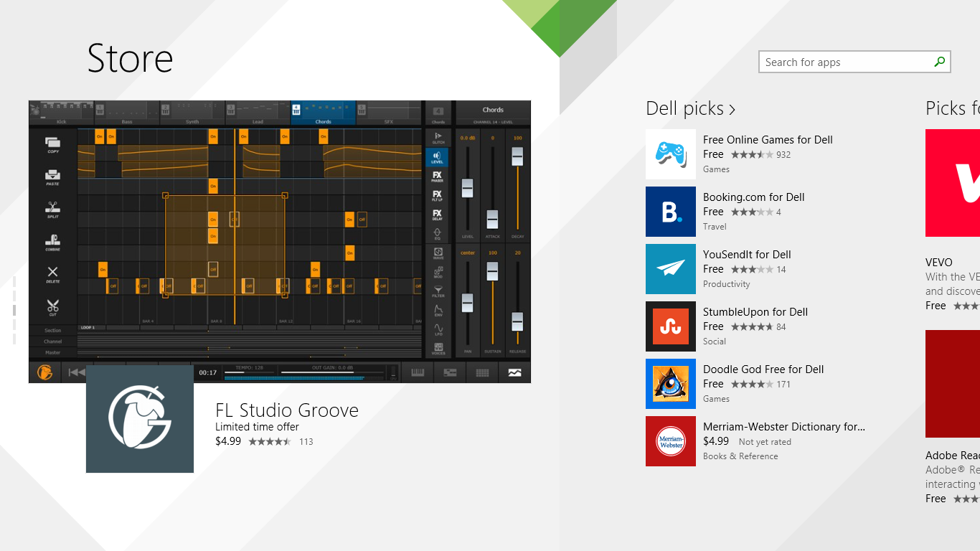Click the 'Productivity' label under YouSendIt
Screen dimensions: 980x551
click(x=727, y=284)
